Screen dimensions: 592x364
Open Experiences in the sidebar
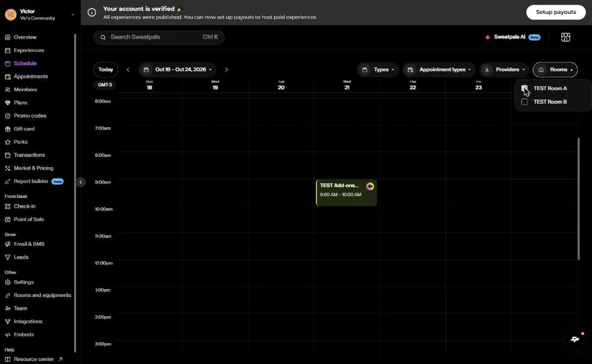tap(29, 50)
